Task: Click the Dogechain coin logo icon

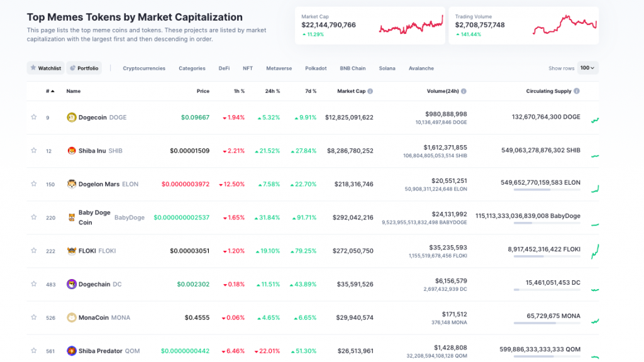Action: pyautogui.click(x=72, y=284)
